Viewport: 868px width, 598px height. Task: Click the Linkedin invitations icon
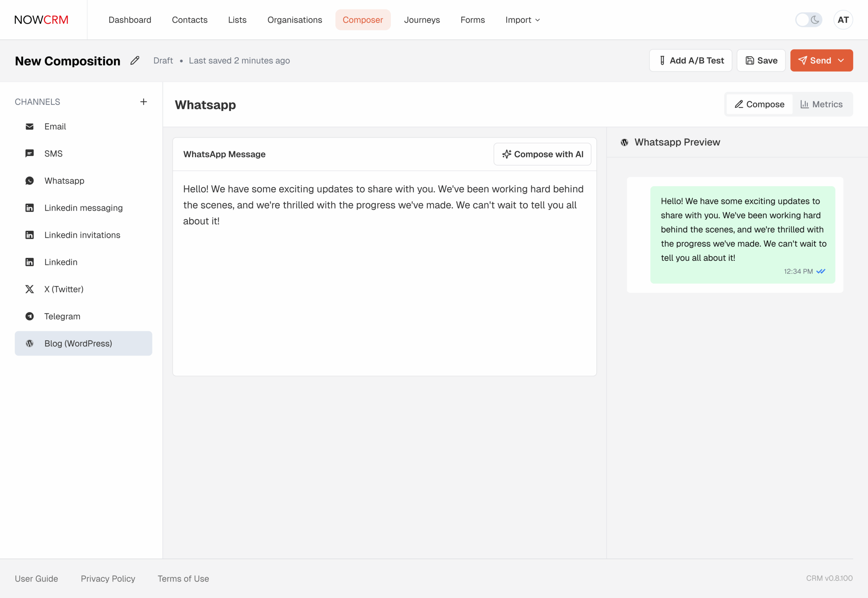click(x=29, y=235)
